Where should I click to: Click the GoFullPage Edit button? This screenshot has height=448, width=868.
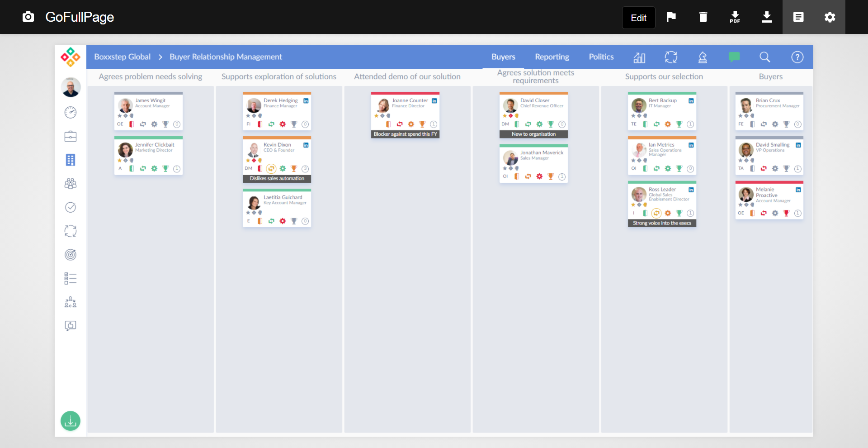pyautogui.click(x=638, y=18)
